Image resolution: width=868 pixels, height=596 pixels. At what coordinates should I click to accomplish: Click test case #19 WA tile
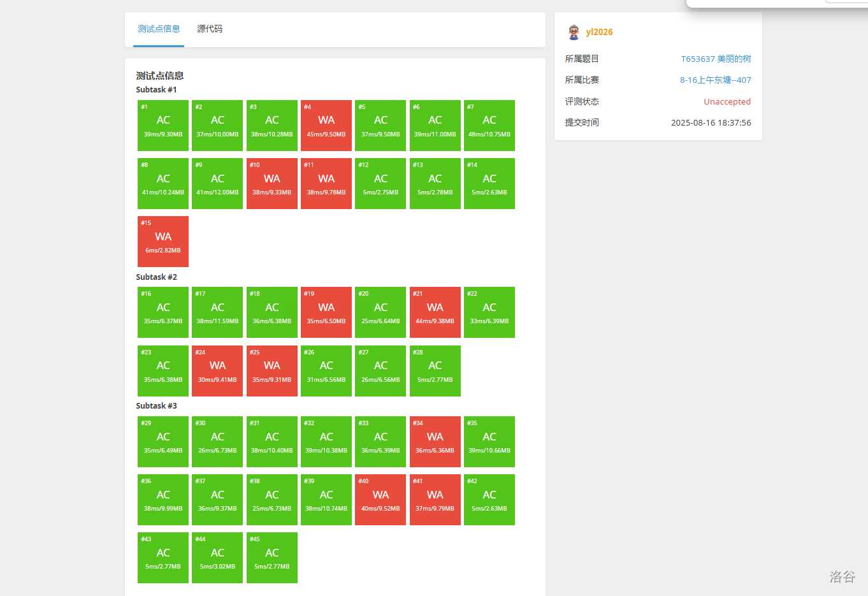click(x=326, y=312)
